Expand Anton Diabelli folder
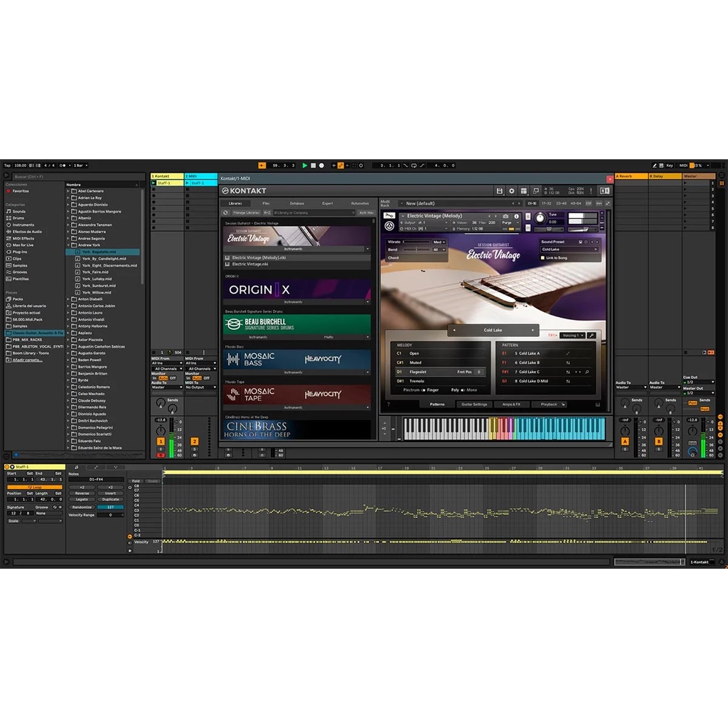This screenshot has height=728, width=728. [x=68, y=299]
